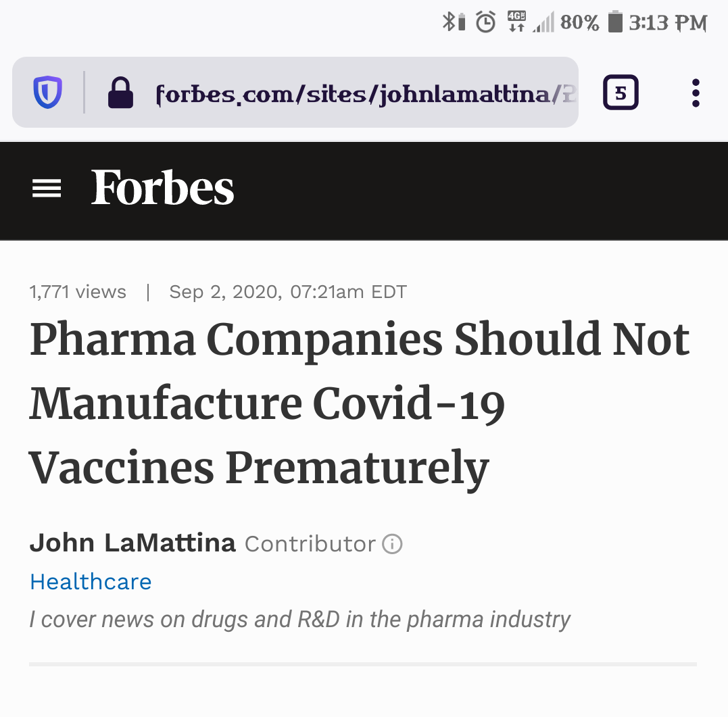Click the site security padlock icon
728x717 pixels.
tap(121, 93)
